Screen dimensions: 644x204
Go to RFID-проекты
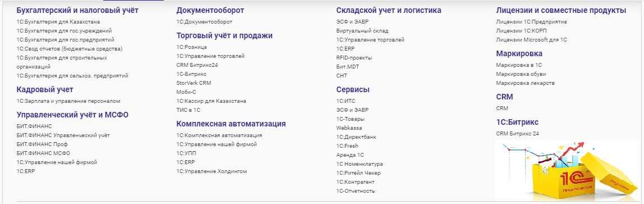tap(354, 58)
